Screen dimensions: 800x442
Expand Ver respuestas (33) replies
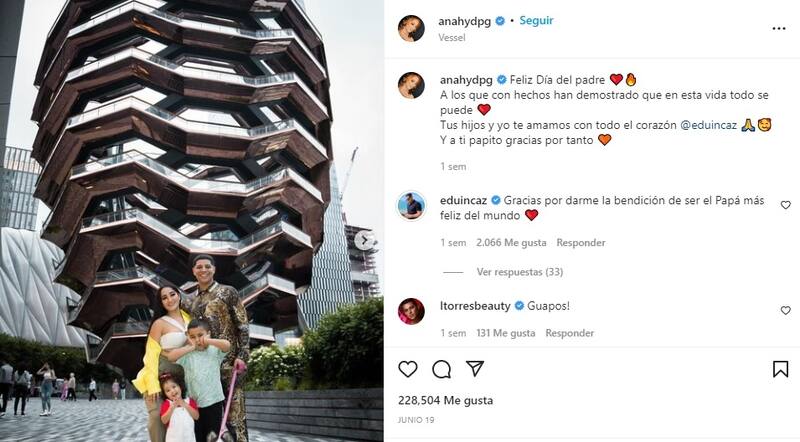click(520, 272)
